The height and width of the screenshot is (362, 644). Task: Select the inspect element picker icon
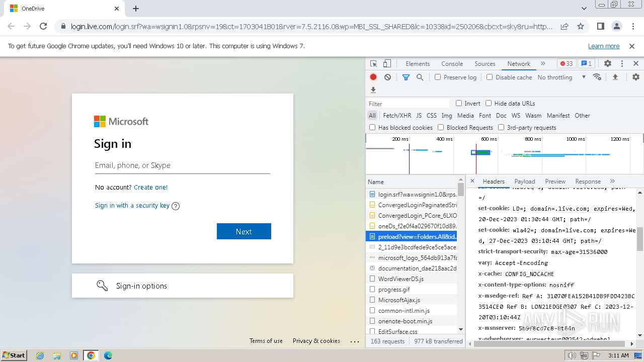373,64
